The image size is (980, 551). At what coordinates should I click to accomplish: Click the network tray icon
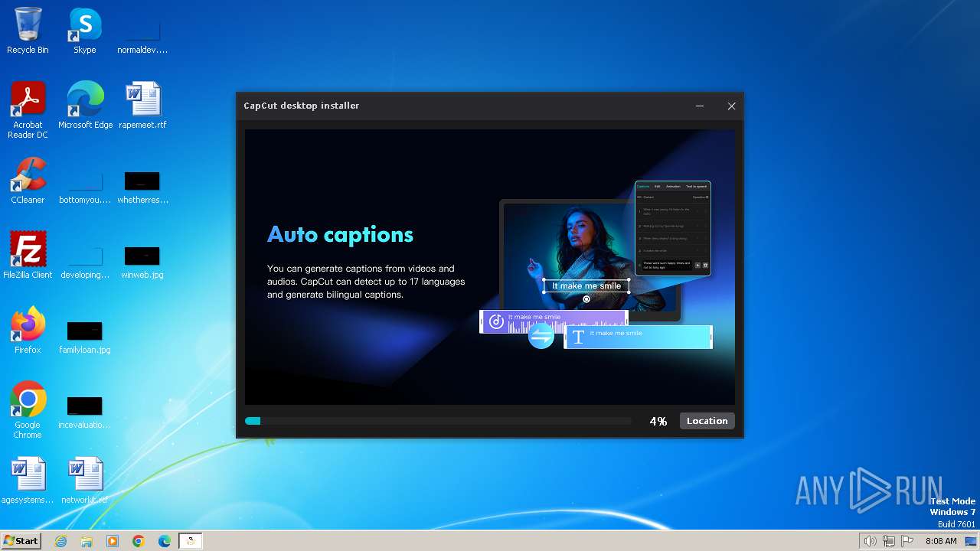[889, 541]
